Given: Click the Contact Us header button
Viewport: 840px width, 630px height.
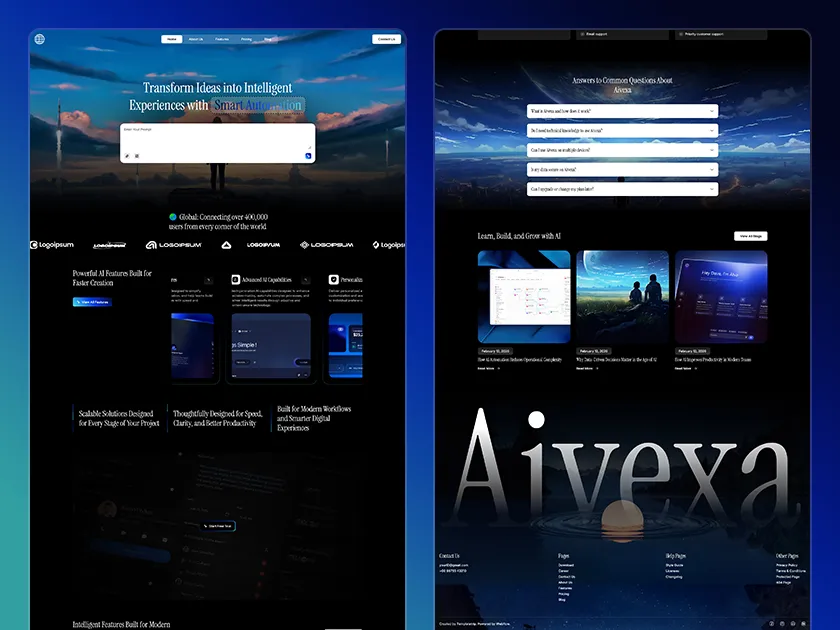Looking at the screenshot, I should coord(386,39).
